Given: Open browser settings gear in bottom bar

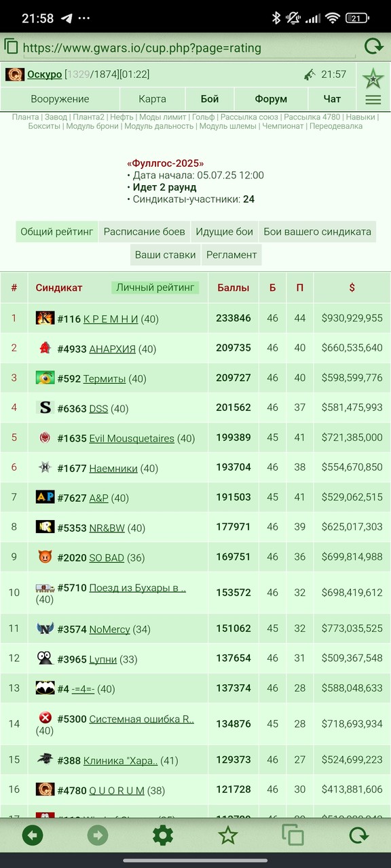Looking at the screenshot, I should tap(163, 835).
